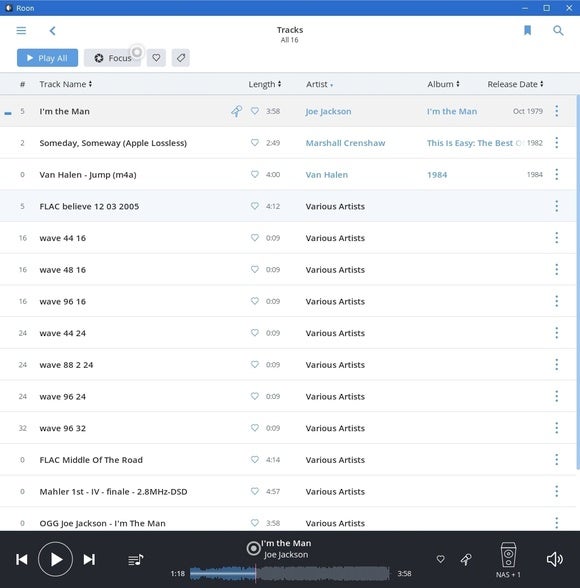Image resolution: width=580 pixels, height=588 pixels.
Task: Open more options for I'm the Man row
Action: coord(557,111)
